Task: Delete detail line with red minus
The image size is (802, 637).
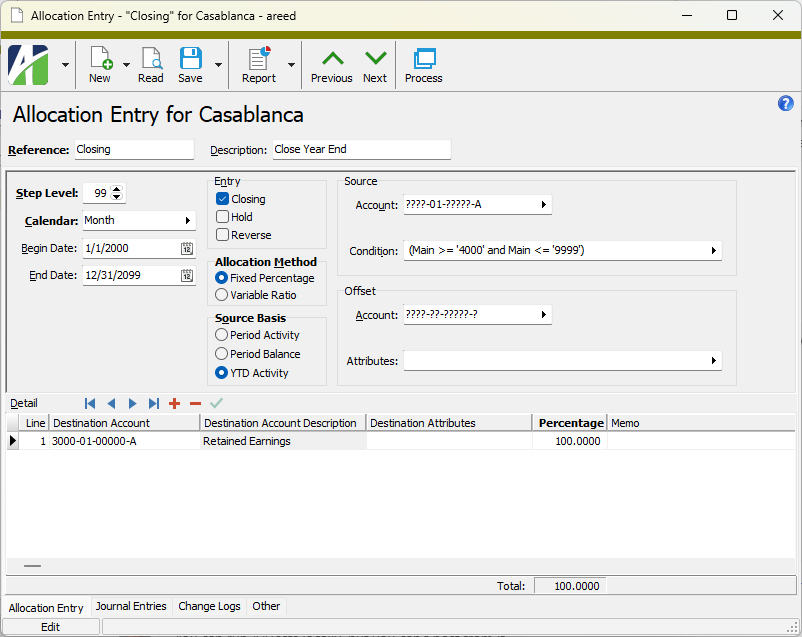Action: pos(195,403)
